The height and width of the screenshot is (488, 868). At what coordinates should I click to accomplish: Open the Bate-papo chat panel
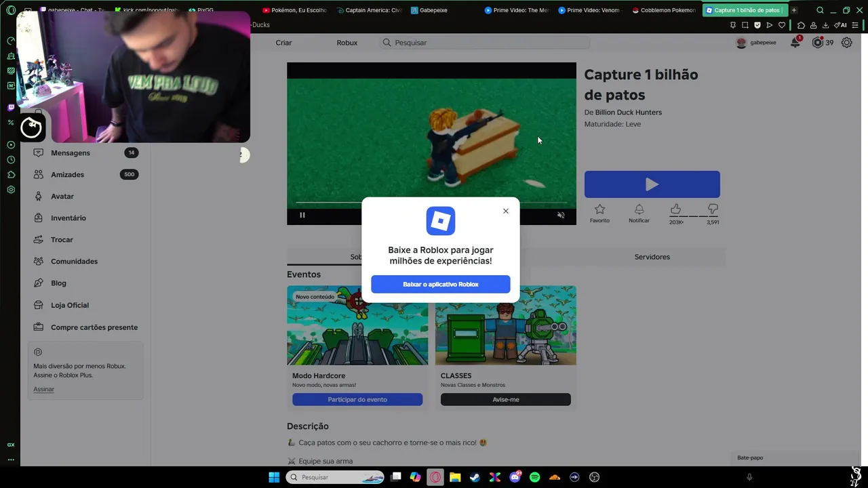pos(750,457)
